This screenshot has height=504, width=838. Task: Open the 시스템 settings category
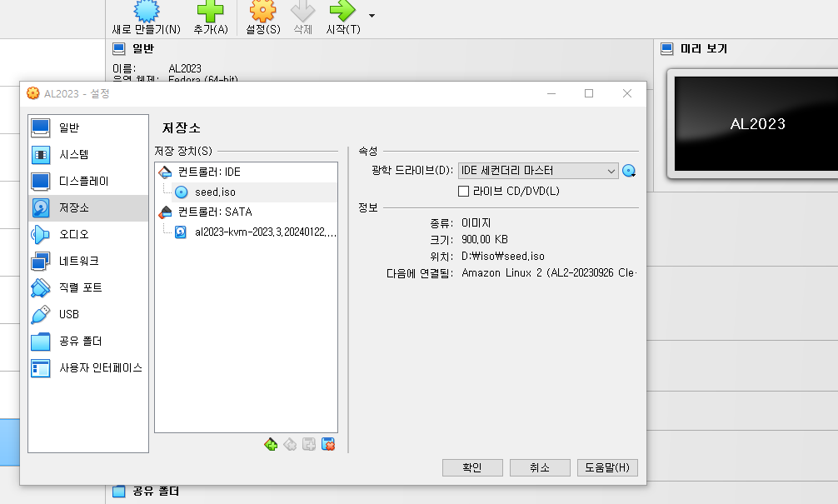click(73, 155)
